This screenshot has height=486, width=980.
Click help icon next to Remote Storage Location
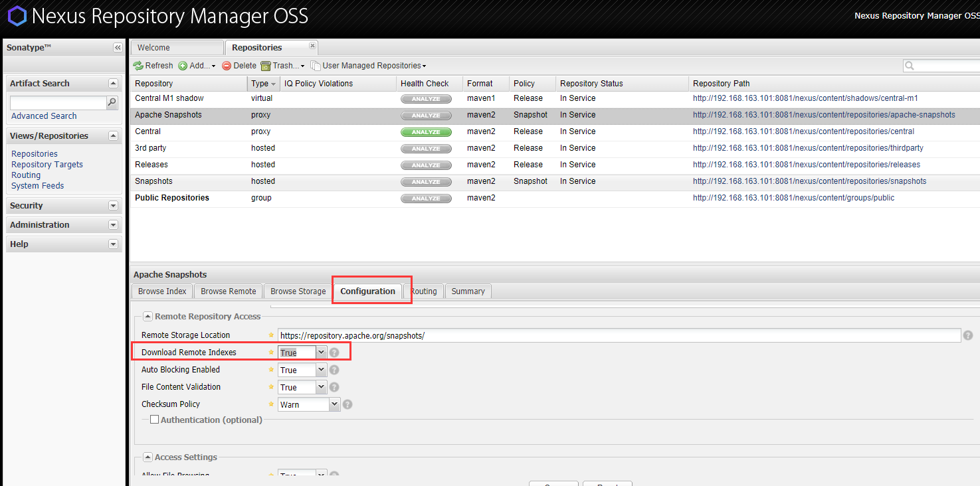(968, 336)
